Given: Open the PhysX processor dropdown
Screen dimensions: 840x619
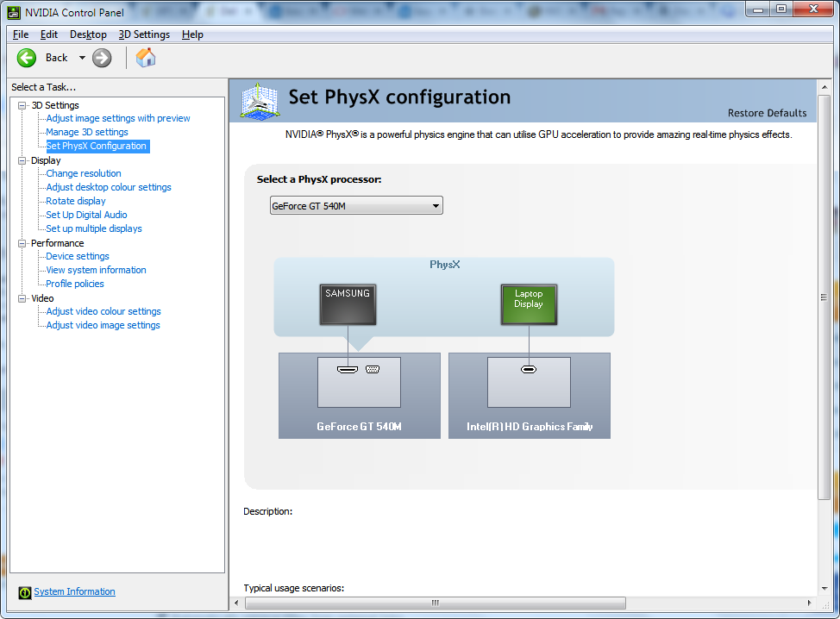Looking at the screenshot, I should tap(356, 206).
